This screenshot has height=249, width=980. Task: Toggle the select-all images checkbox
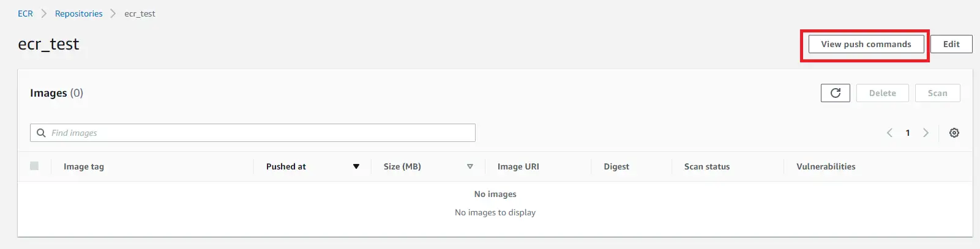coord(34,166)
